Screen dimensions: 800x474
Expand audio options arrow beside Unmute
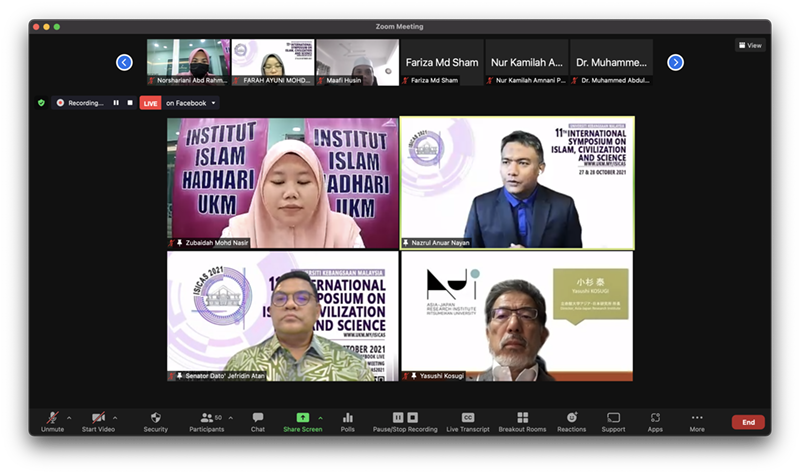pyautogui.click(x=69, y=417)
